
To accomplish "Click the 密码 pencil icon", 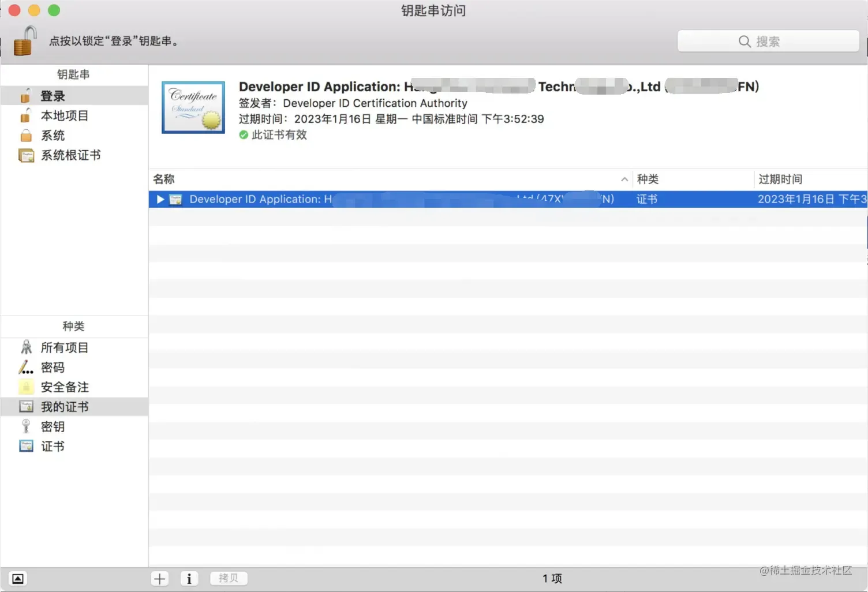I will coord(26,367).
